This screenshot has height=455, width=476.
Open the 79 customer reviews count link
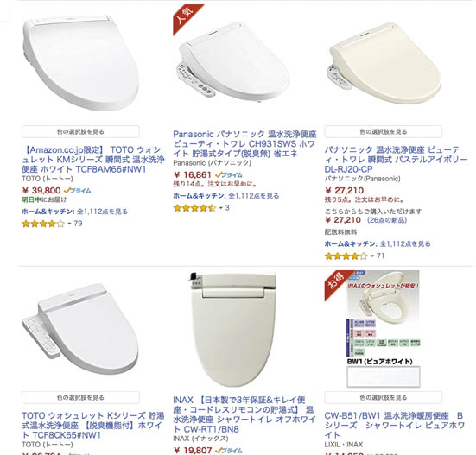pyautogui.click(x=78, y=224)
